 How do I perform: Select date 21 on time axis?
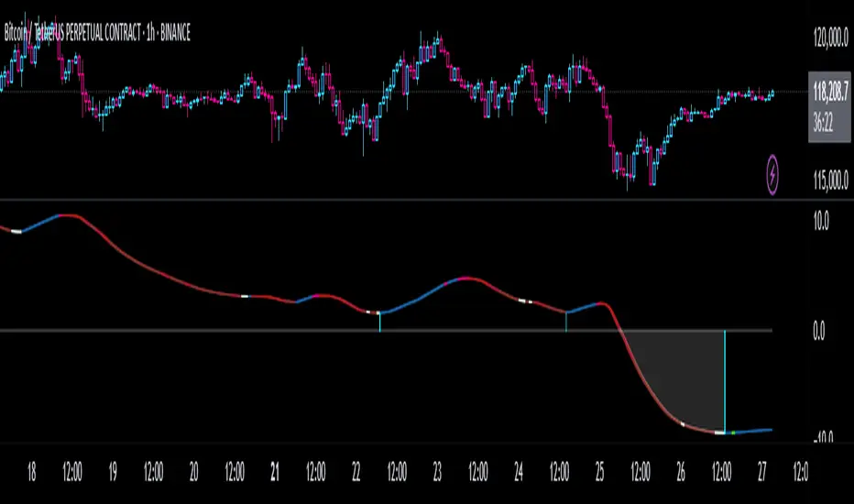pyautogui.click(x=275, y=472)
